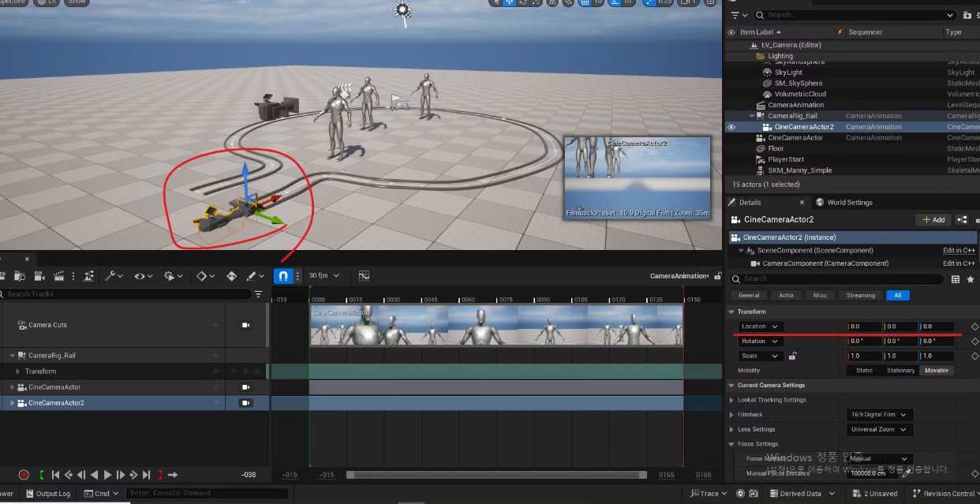Select the Streaming filter in Details
Screen dimensions: 980x504
860,296
